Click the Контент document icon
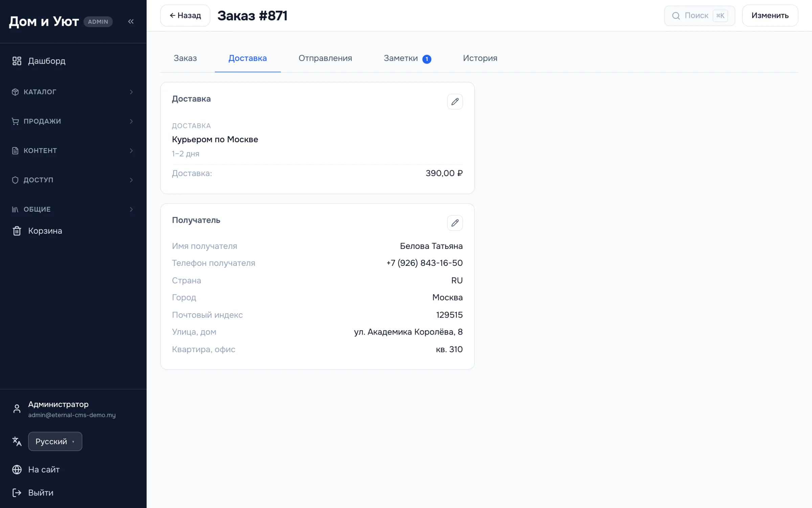 pos(15,151)
